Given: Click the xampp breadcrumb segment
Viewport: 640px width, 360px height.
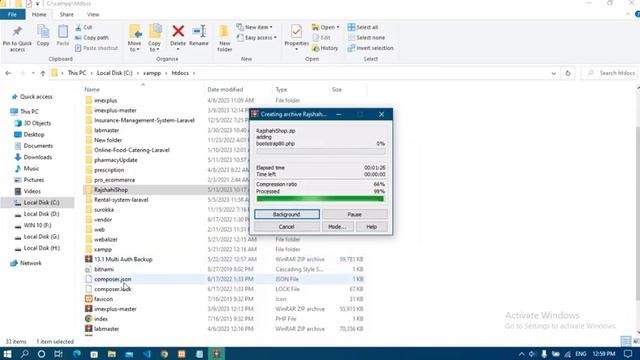Looking at the screenshot, I should [x=152, y=73].
